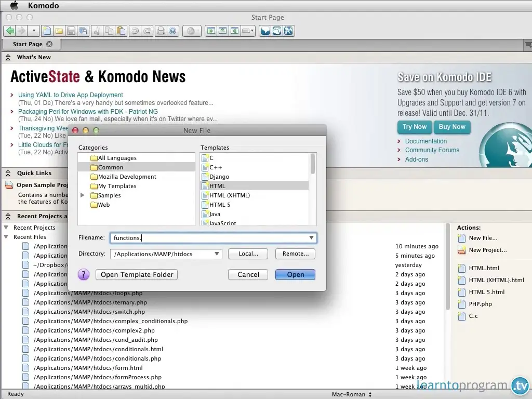The width and height of the screenshot is (532, 399).
Task: Click the Paste clipboard toolbar icon
Action: point(121,31)
